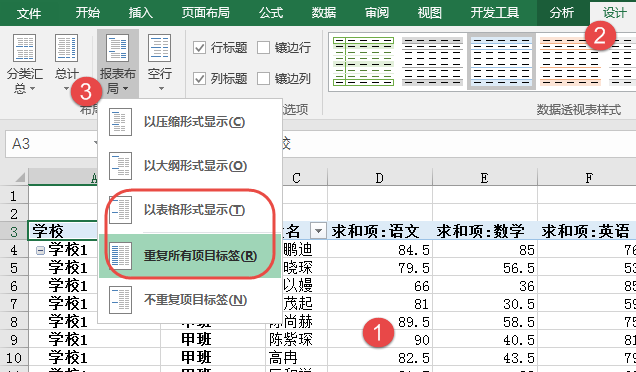Click the cell with value 58.5
The height and width of the screenshot is (372, 636).
(485, 322)
